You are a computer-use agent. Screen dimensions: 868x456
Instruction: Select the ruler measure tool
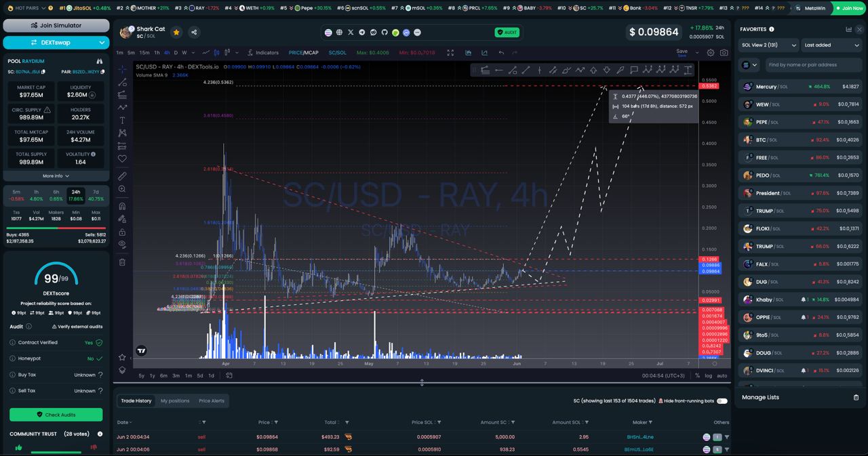tap(122, 176)
